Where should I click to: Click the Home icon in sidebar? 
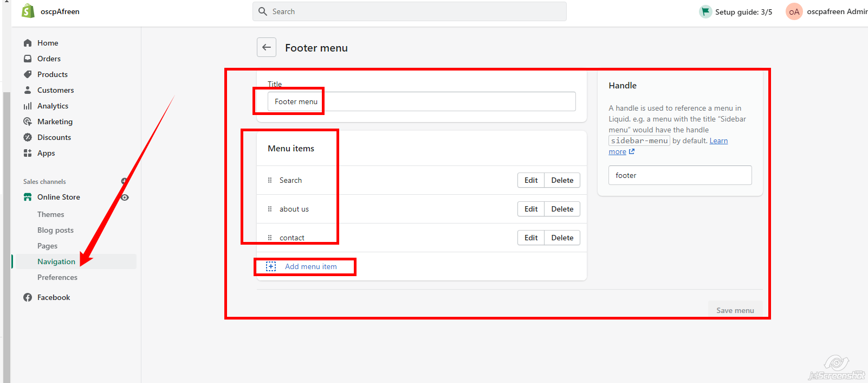[28, 43]
